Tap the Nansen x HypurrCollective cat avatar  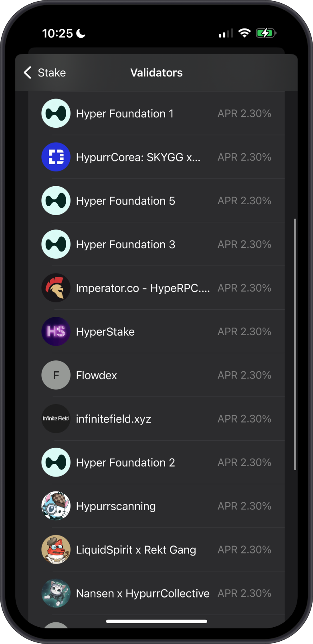click(x=56, y=593)
